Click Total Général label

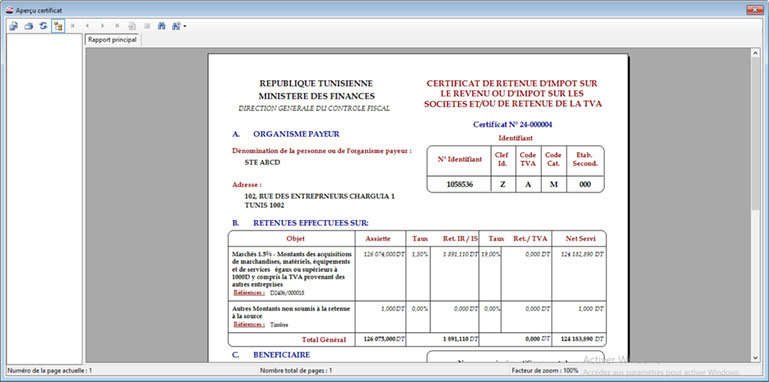(x=324, y=339)
